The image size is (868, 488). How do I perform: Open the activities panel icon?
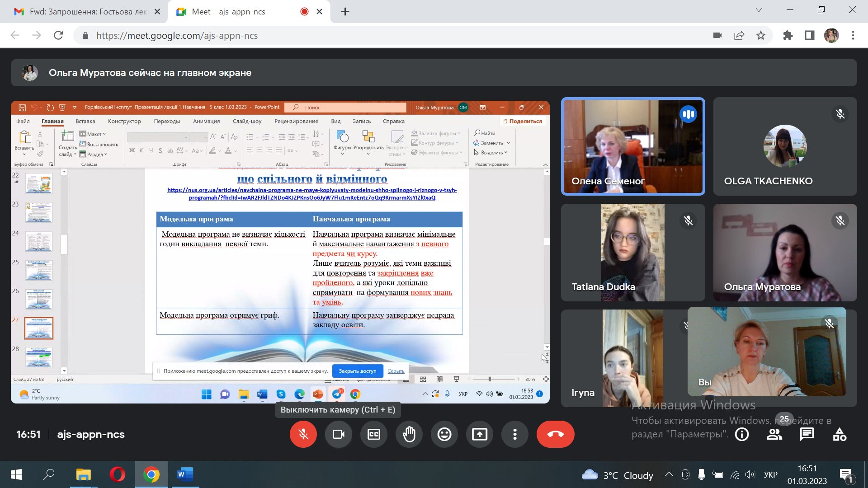point(840,434)
